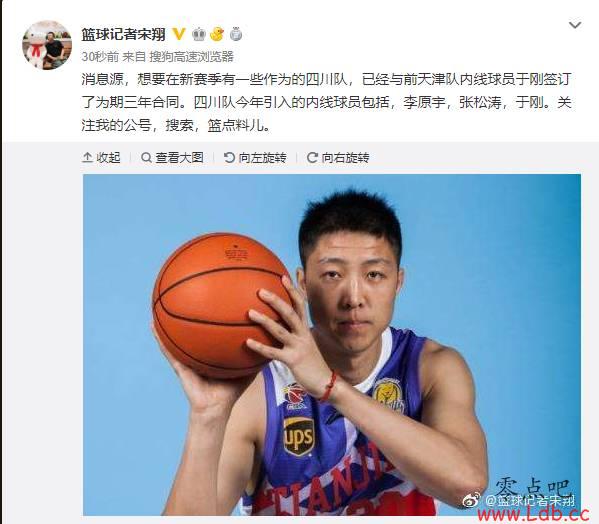Viewport: 599px width, 524px height.
Task: View full image via 查看大图
Action: [172, 157]
